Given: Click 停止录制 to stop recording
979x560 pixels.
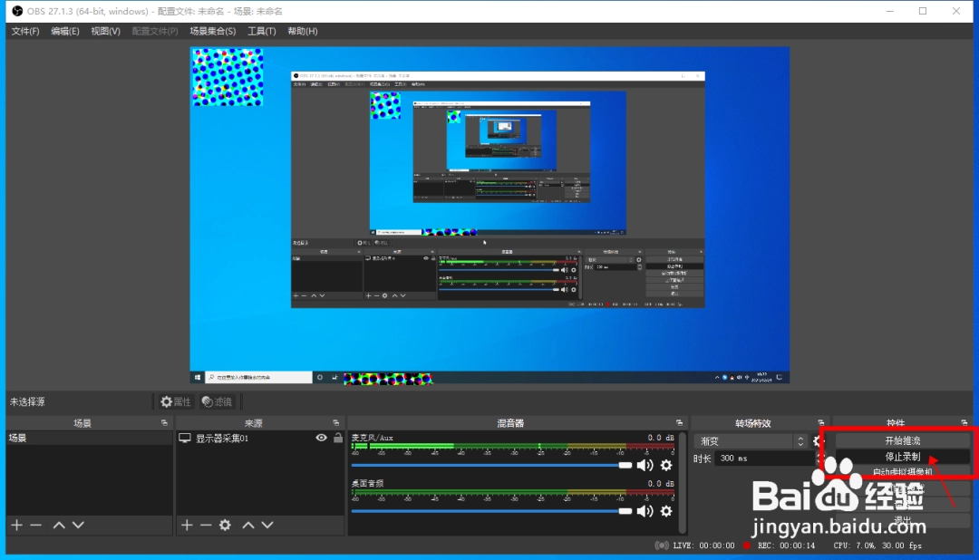Looking at the screenshot, I should click(902, 457).
